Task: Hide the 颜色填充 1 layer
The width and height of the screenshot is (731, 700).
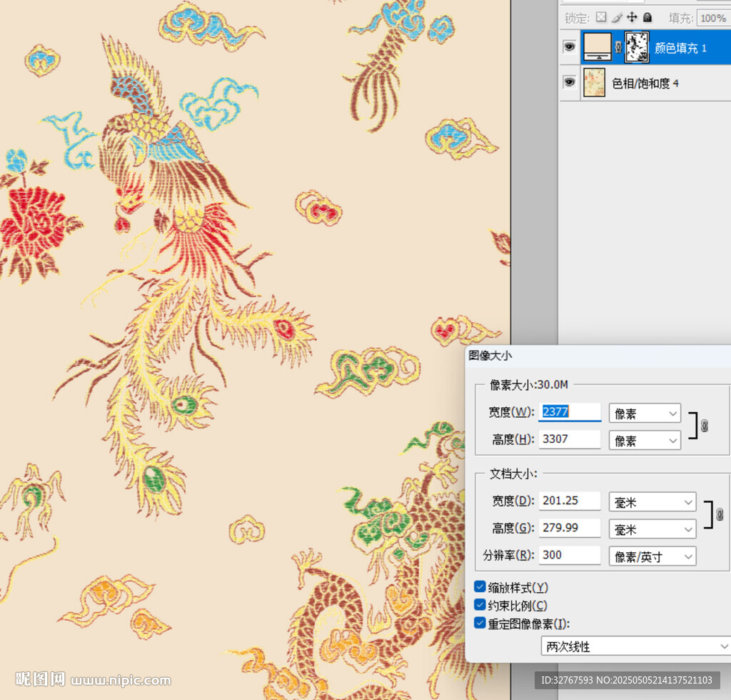Action: [570, 47]
